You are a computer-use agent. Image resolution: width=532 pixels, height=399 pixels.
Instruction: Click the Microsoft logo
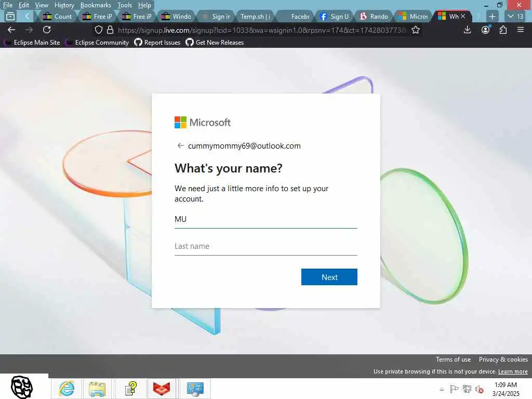click(203, 122)
